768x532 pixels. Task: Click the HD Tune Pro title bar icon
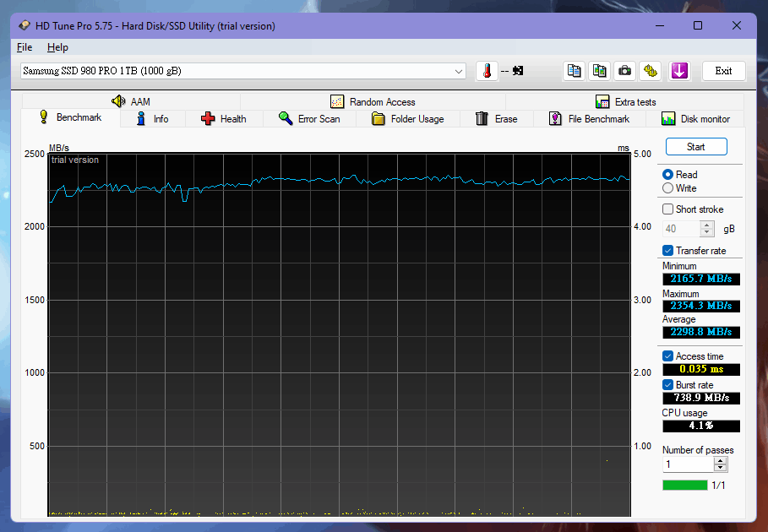(x=24, y=25)
